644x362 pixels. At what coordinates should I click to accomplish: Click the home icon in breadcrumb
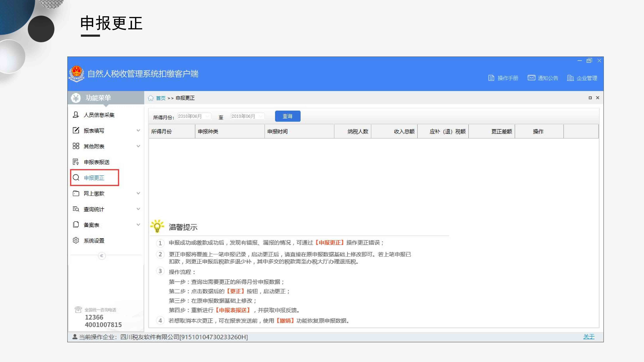(x=151, y=98)
